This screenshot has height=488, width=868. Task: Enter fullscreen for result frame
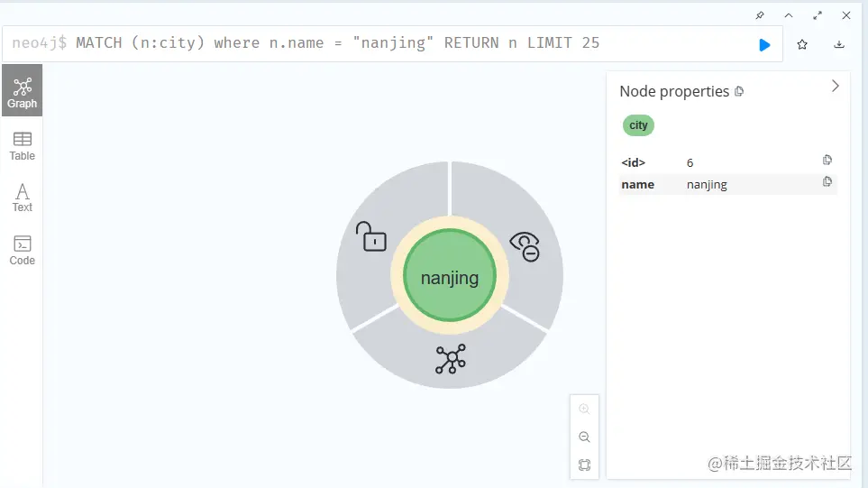pyautogui.click(x=818, y=15)
